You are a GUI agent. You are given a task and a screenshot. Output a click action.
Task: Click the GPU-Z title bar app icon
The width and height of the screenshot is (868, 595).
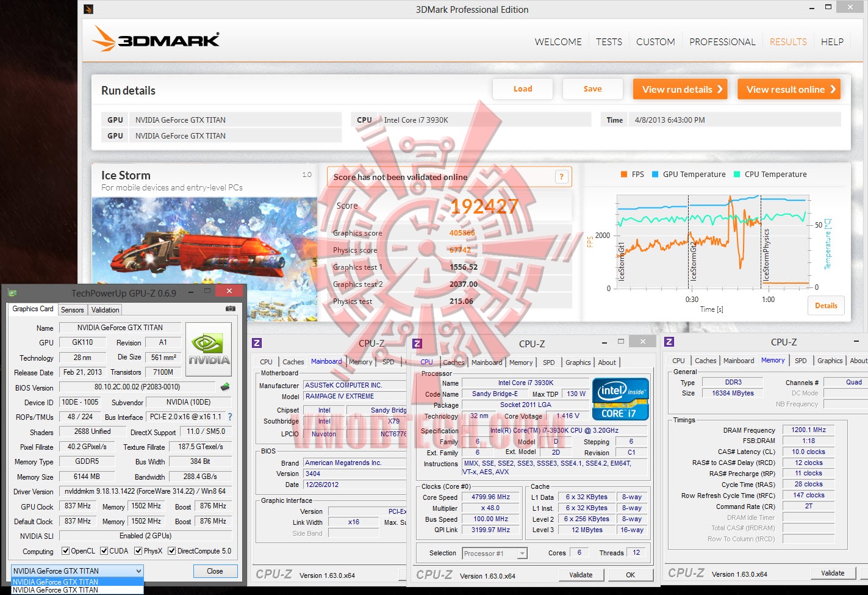12,293
